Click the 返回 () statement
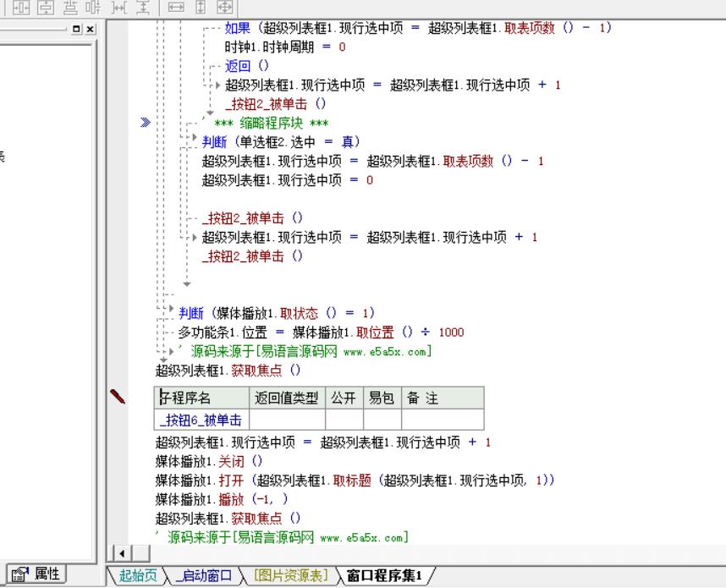Viewport: 726px width, 588px height. (246, 66)
